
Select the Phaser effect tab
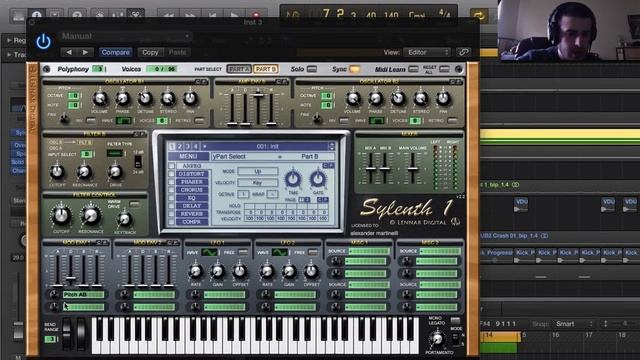[x=192, y=182]
